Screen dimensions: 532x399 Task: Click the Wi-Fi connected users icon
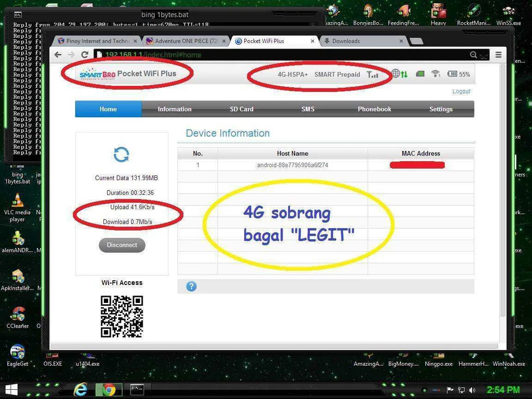435,73
